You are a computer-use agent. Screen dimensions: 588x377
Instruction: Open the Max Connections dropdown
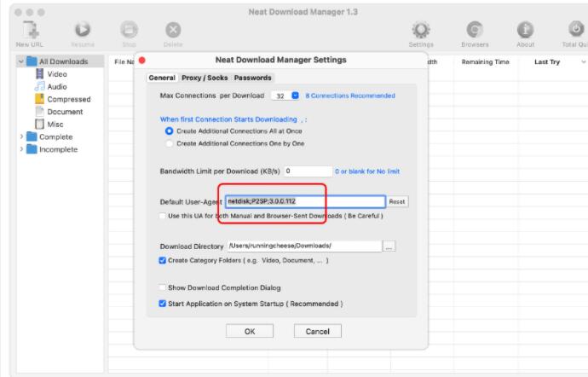(x=295, y=96)
